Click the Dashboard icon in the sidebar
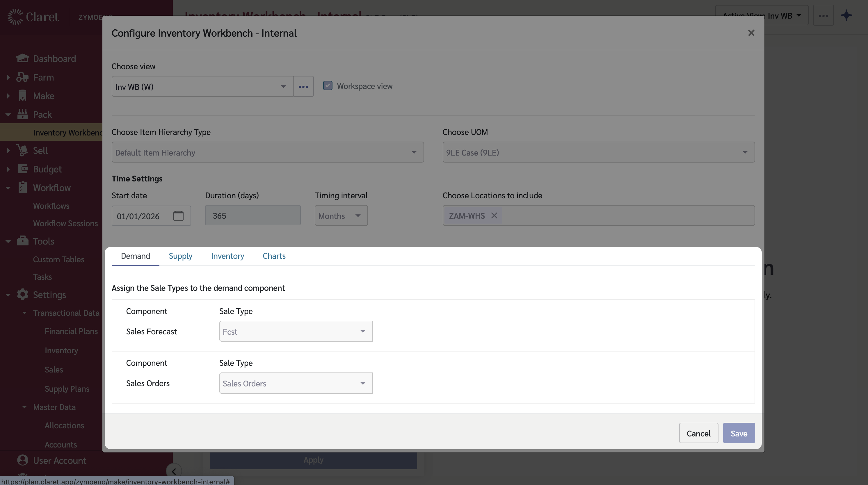868x485 pixels. tap(23, 58)
